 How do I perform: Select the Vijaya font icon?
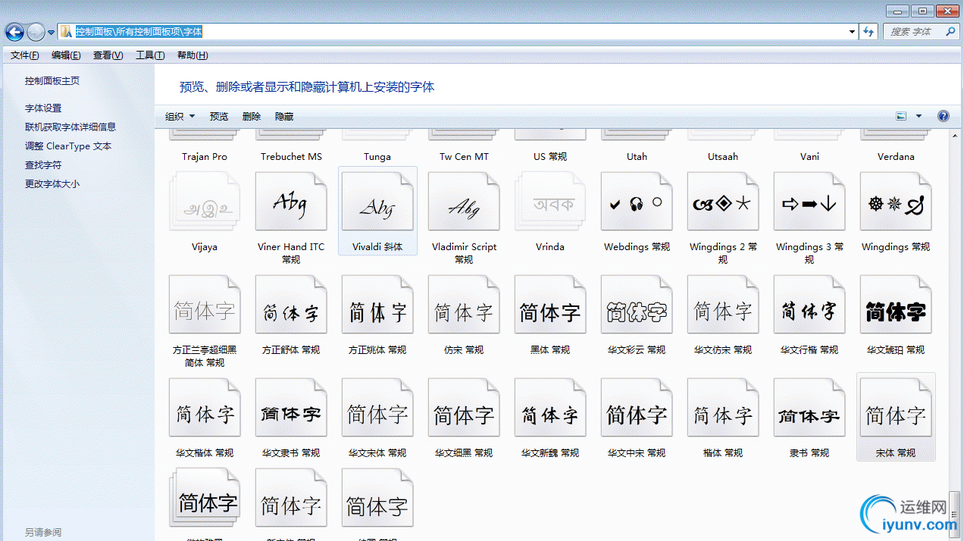click(205, 201)
